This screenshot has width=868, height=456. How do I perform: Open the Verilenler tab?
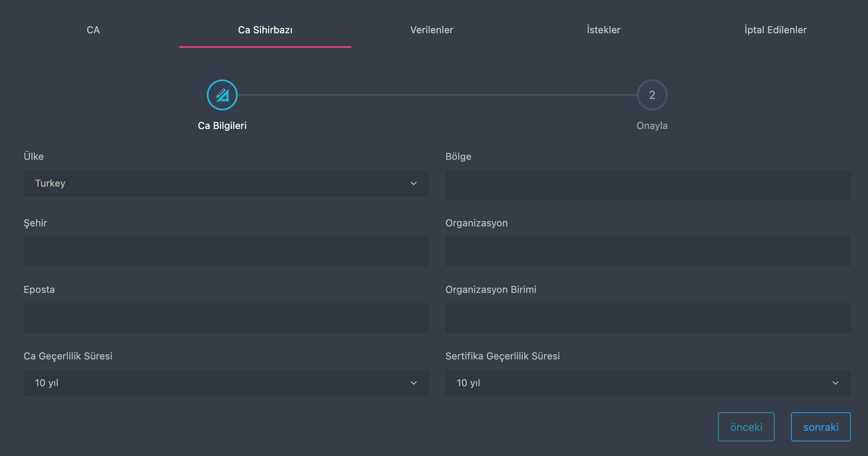click(x=432, y=30)
